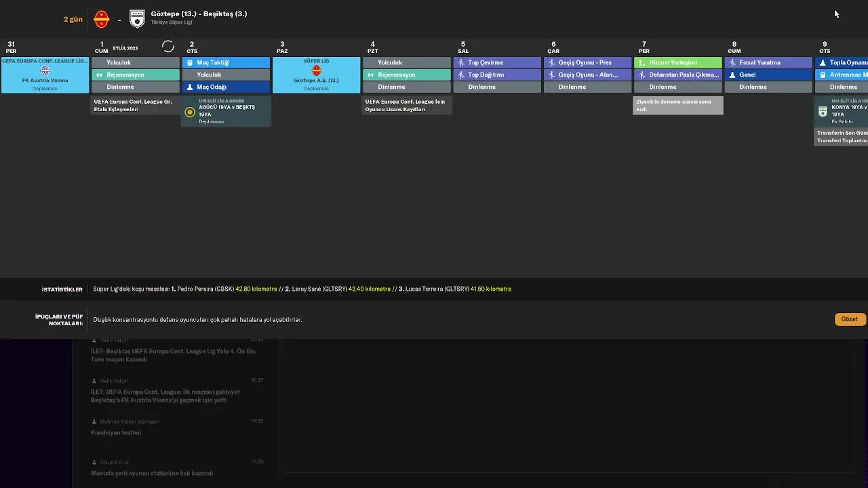Click the Göztepe crest in the match header
Image resolution: width=868 pixels, height=488 pixels.
tap(102, 19)
